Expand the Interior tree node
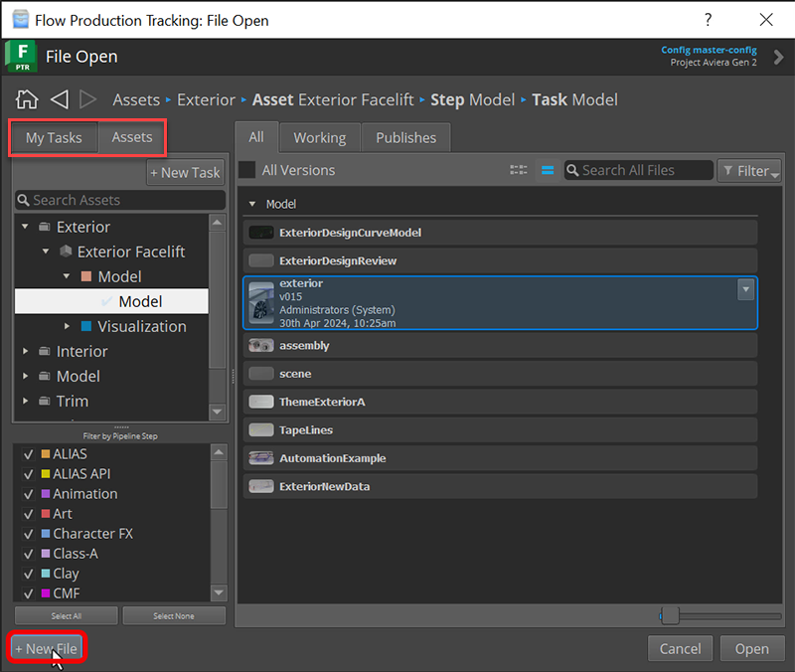 [26, 351]
